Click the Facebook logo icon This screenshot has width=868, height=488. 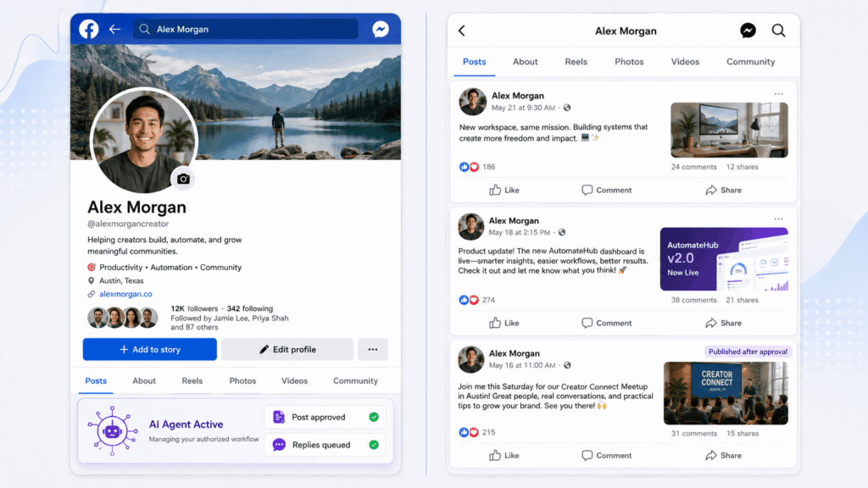point(88,29)
